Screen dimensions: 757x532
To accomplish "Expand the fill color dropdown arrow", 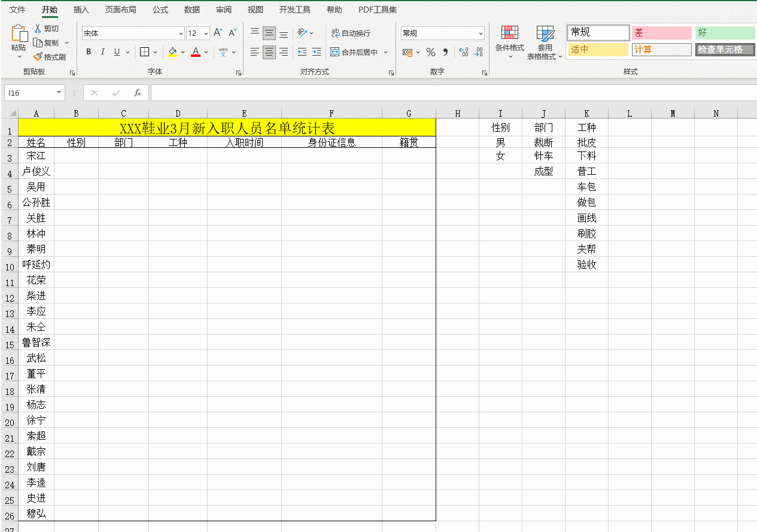I will 183,52.
